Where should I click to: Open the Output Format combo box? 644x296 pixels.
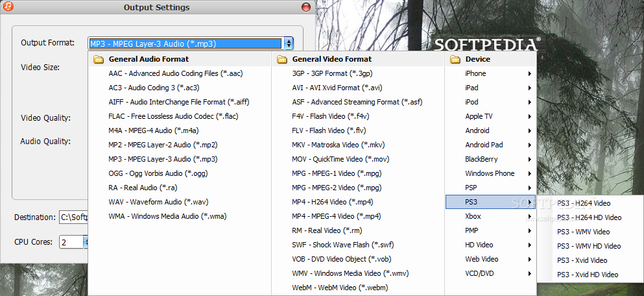click(191, 43)
